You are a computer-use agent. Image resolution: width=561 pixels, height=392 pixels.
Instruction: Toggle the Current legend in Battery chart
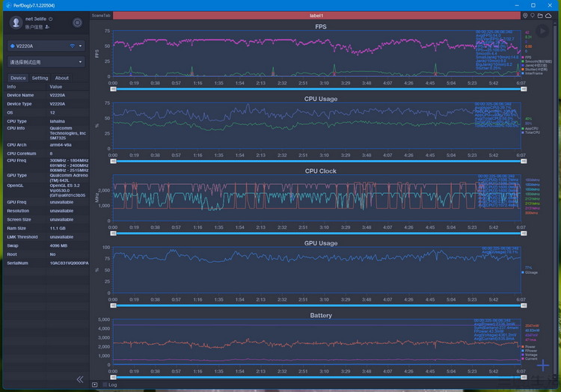tap(530, 359)
